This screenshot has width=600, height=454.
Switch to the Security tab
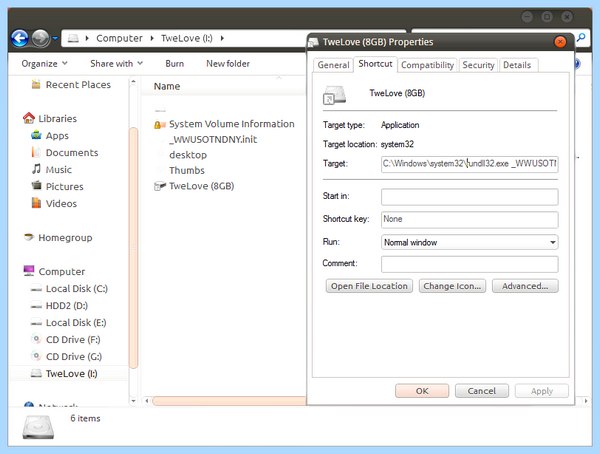pyautogui.click(x=478, y=65)
